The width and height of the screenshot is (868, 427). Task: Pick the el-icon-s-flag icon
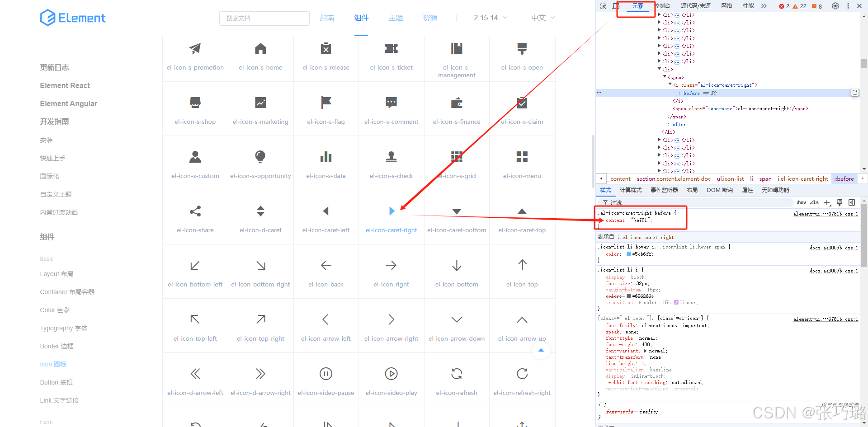click(x=326, y=103)
